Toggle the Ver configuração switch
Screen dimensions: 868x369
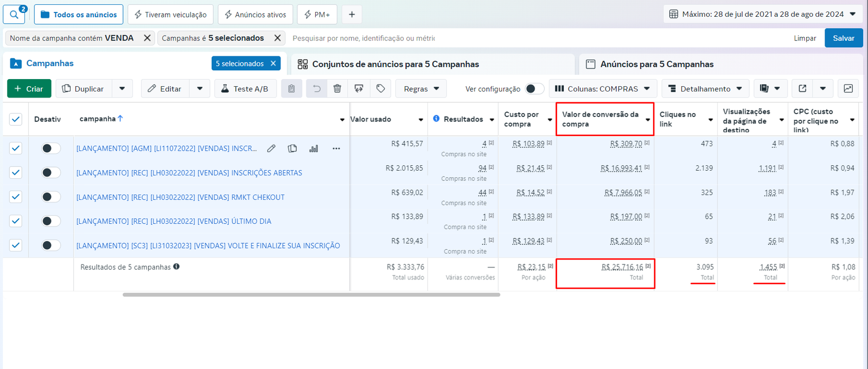(534, 89)
